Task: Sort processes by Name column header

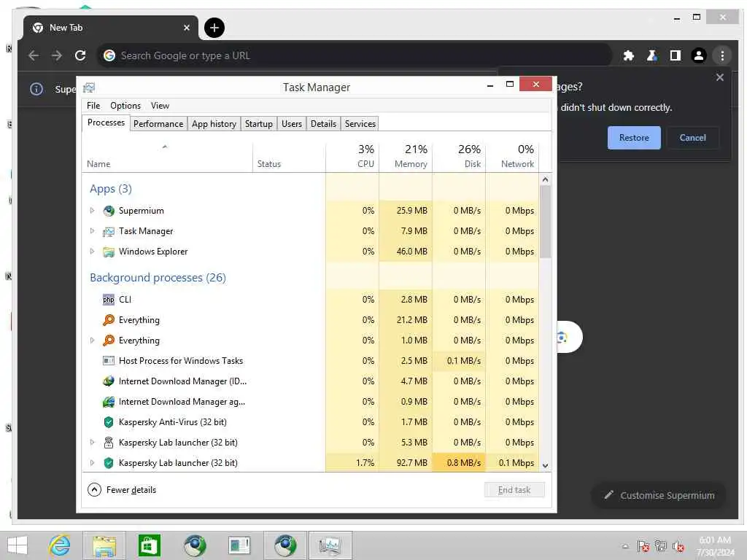Action: pos(167,156)
